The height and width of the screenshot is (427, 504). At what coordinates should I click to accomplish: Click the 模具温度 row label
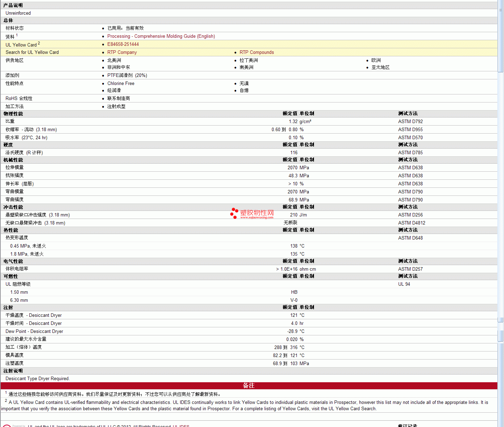pos(15,355)
